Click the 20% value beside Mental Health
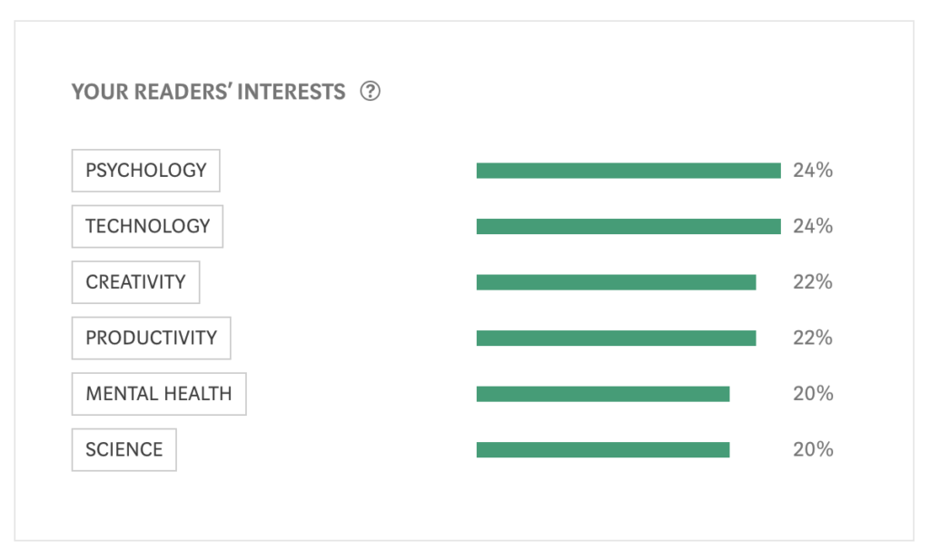This screenshot has width=930, height=560. point(813,394)
